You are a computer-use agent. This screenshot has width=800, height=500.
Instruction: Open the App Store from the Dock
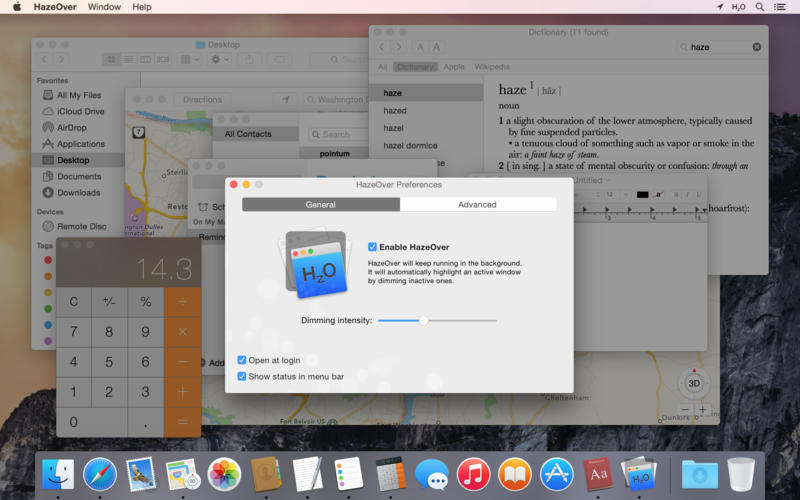tap(556, 473)
